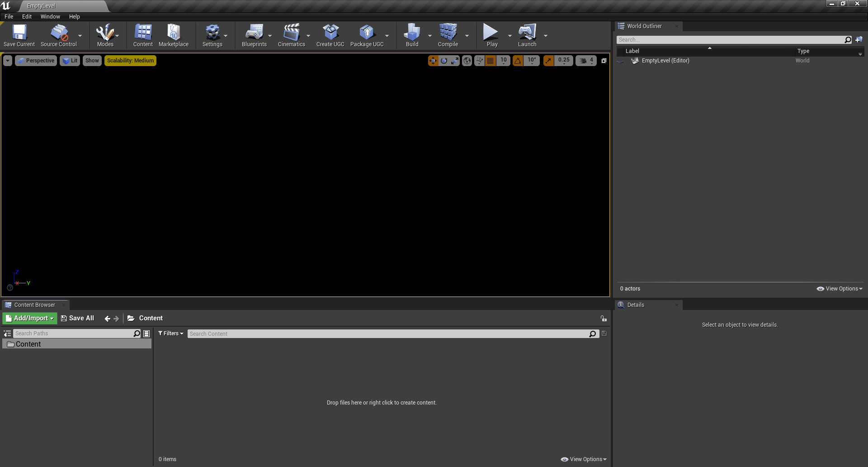This screenshot has width=868, height=467.
Task: Expand the Play options dropdown arrow
Action: pos(509,36)
